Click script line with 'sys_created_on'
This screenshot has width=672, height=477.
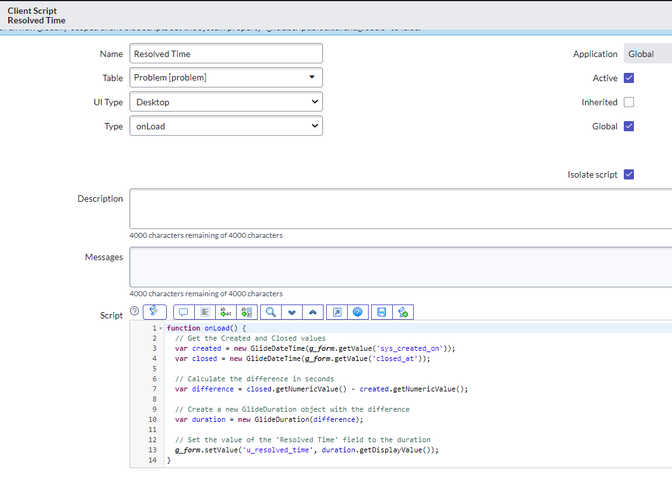[x=315, y=348]
